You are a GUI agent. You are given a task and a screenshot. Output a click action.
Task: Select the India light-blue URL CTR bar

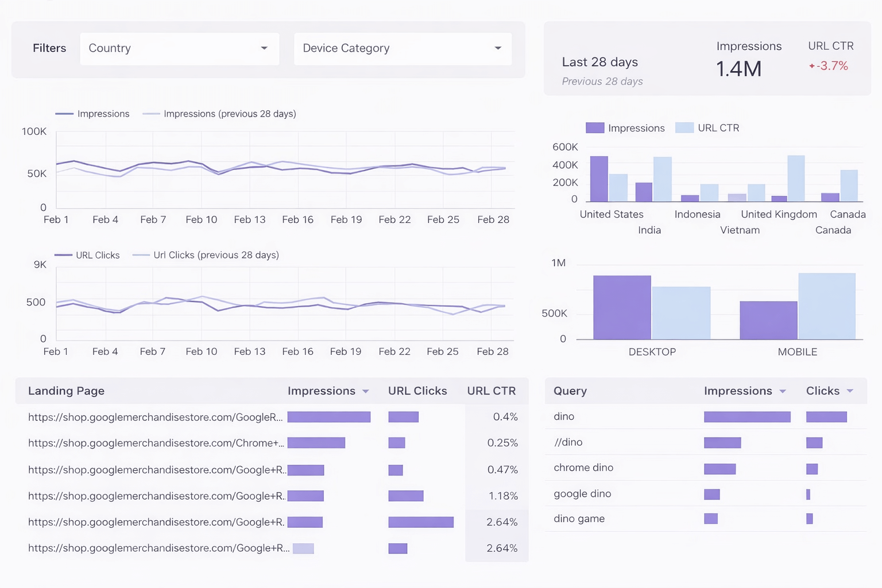pyautogui.click(x=663, y=179)
